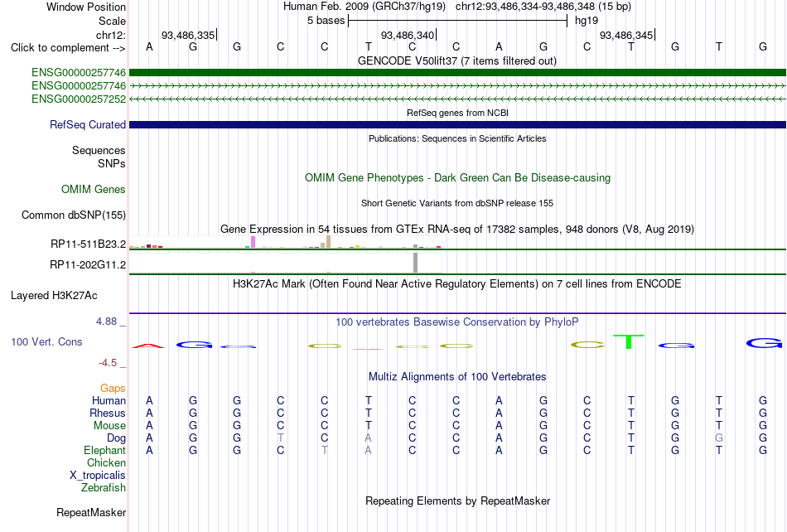This screenshot has height=532, width=787.
Task: Click the Mouse alignment row label
Action: (x=109, y=426)
